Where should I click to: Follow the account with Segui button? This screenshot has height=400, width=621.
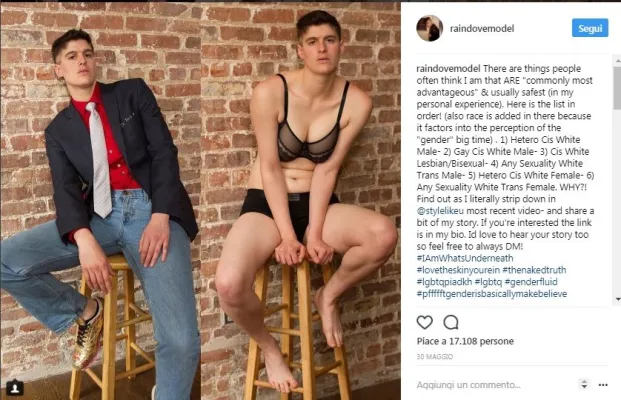click(x=590, y=28)
